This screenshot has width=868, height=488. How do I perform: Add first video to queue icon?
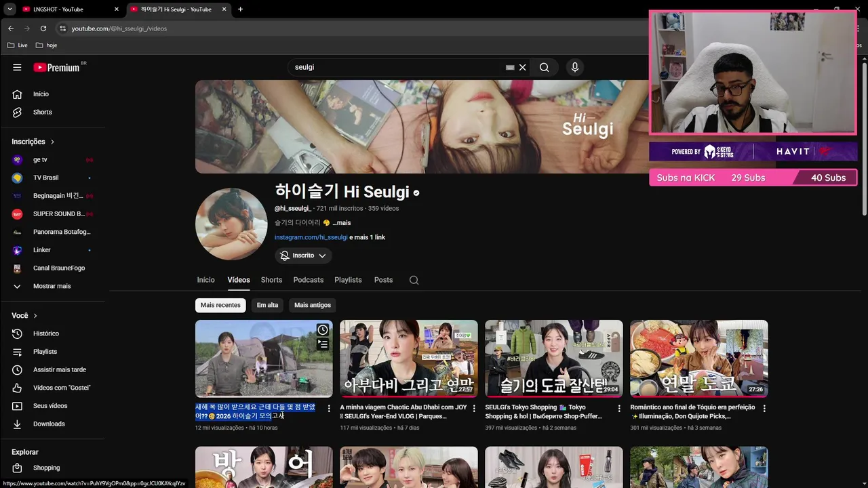pyautogui.click(x=323, y=344)
